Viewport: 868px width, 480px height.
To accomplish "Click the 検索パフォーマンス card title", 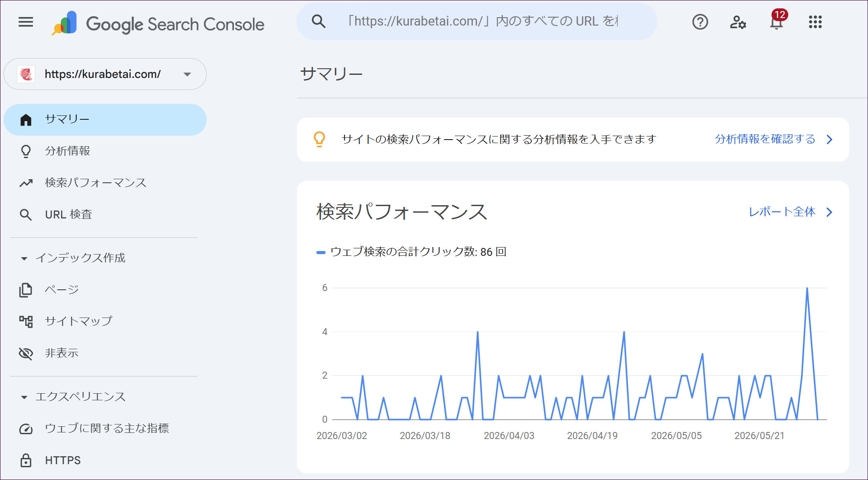I will click(x=402, y=212).
